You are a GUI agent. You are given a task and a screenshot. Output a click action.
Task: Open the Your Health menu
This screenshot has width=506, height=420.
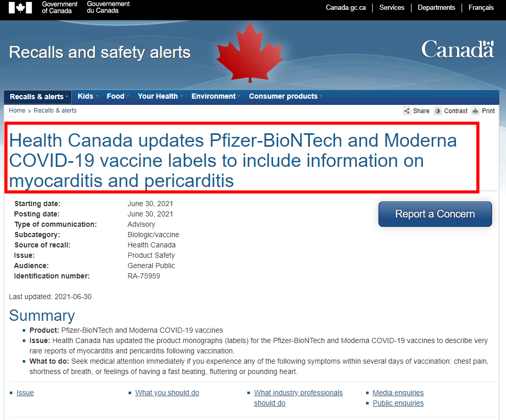click(159, 97)
